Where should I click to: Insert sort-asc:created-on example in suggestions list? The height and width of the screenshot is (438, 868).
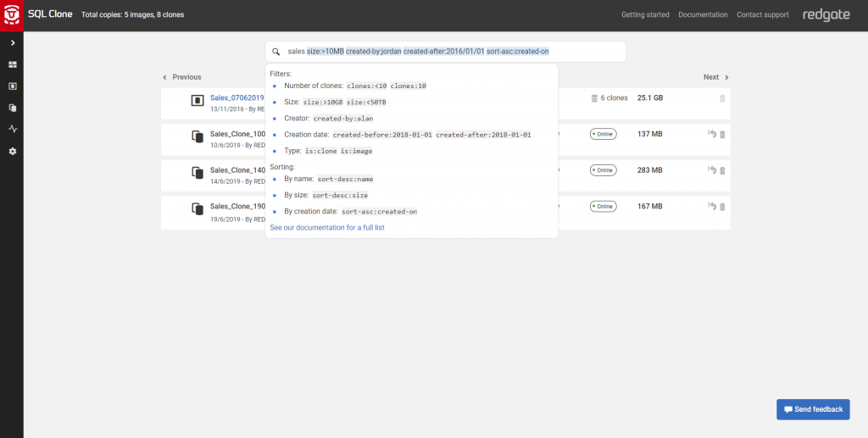click(x=379, y=211)
